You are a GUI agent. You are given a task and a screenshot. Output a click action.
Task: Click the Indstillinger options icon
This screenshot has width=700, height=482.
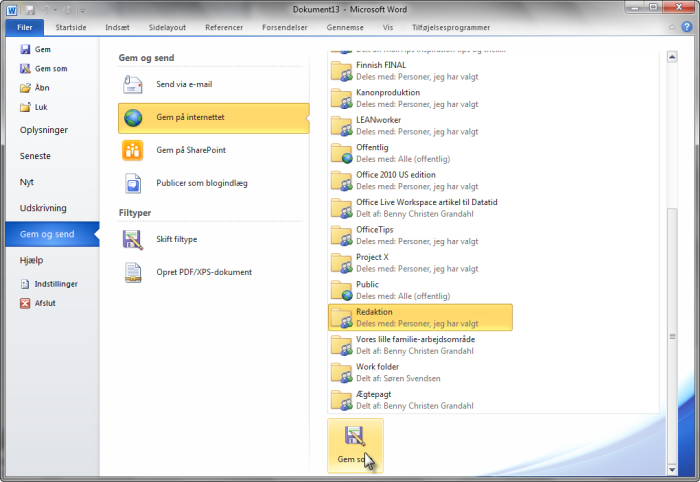(25, 284)
